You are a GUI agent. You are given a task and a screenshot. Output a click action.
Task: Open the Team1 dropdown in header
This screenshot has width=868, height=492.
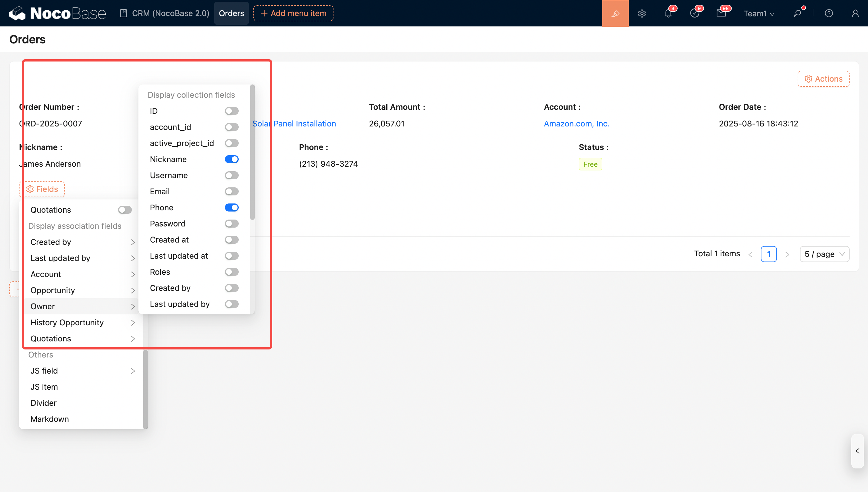(759, 14)
